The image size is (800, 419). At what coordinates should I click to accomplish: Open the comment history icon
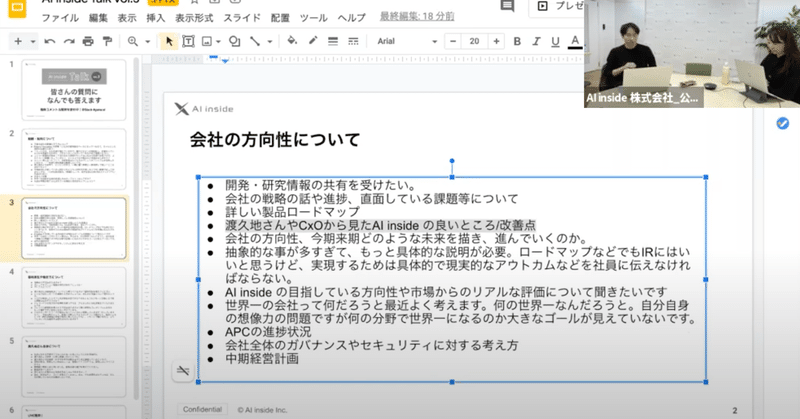[507, 7]
